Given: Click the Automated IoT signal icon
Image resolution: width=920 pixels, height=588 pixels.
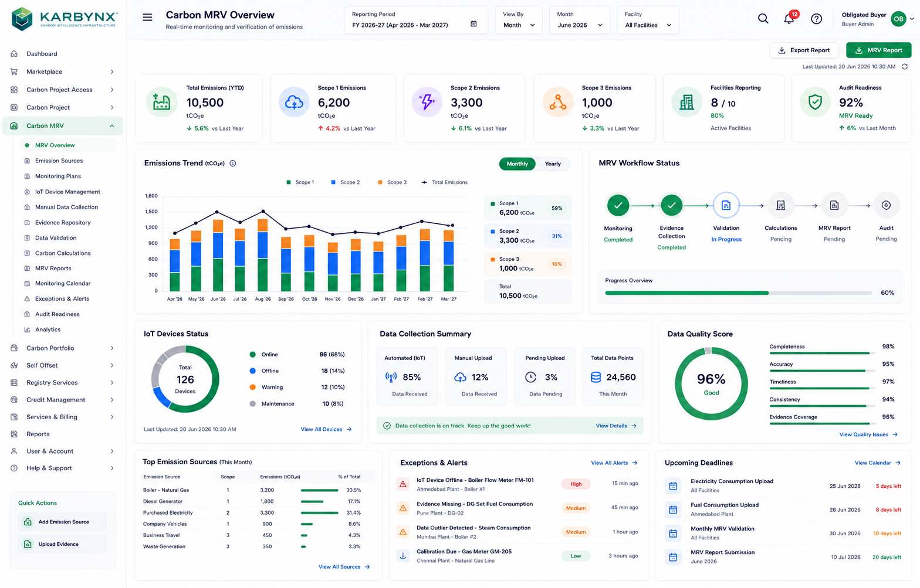Looking at the screenshot, I should point(391,378).
